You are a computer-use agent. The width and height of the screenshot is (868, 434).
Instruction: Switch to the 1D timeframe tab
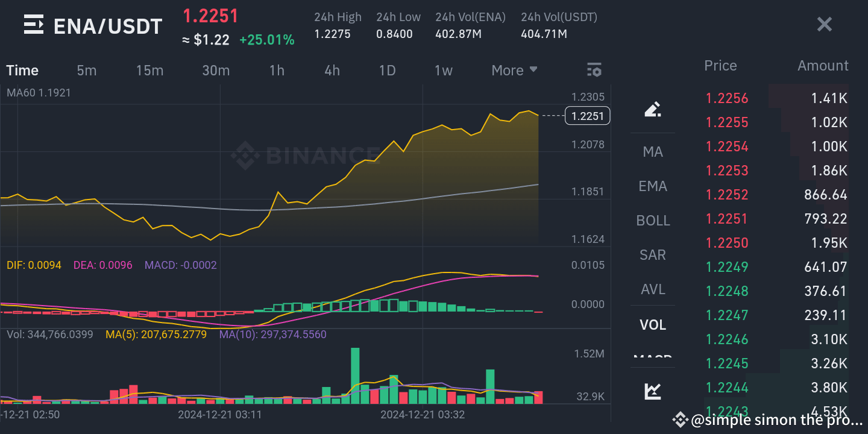pyautogui.click(x=388, y=70)
